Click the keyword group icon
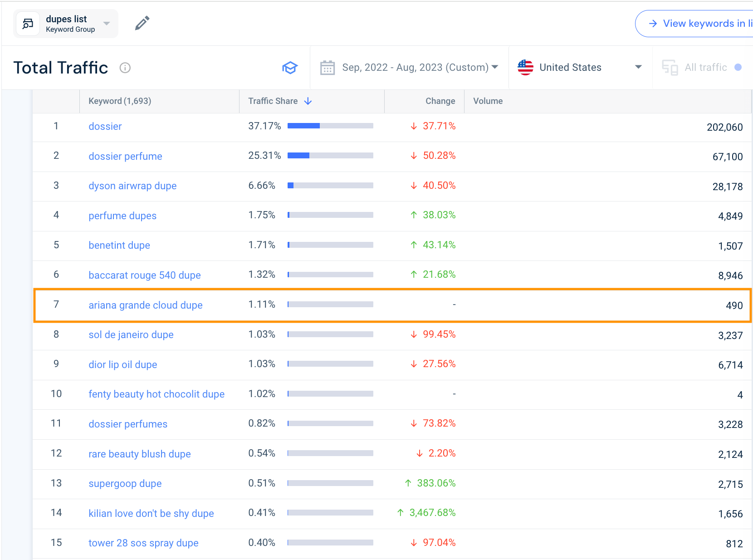The image size is (753, 560). pyautogui.click(x=28, y=24)
